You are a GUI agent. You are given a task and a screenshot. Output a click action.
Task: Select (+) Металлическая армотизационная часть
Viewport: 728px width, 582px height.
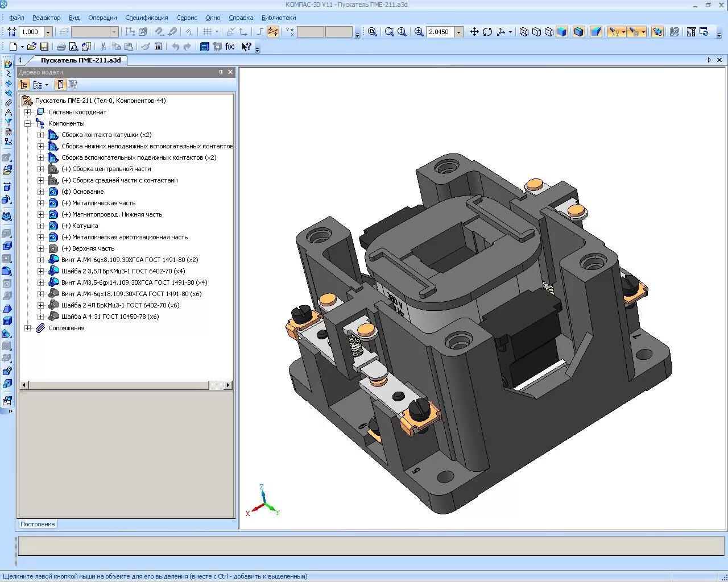(125, 237)
